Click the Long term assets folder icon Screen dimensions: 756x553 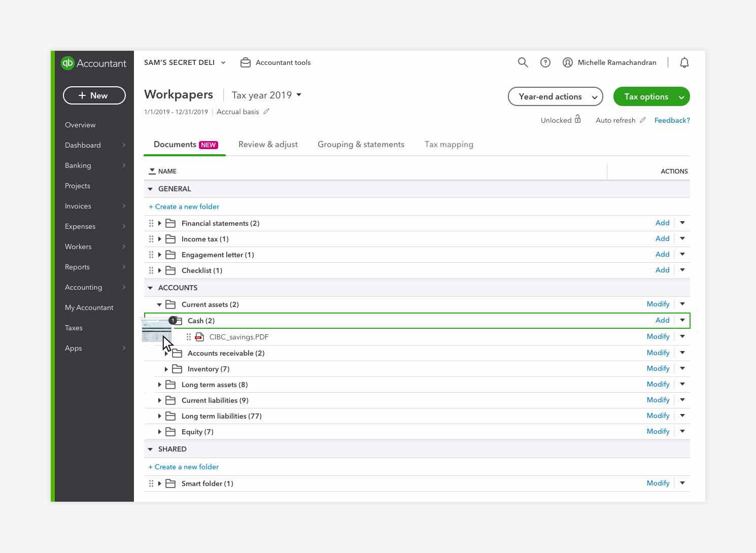click(170, 385)
